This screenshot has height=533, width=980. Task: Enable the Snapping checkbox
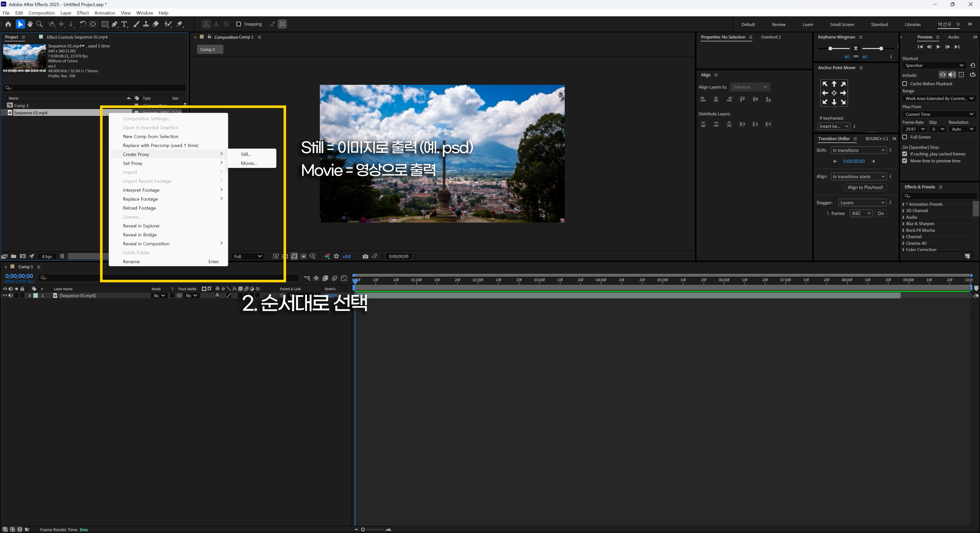click(239, 24)
